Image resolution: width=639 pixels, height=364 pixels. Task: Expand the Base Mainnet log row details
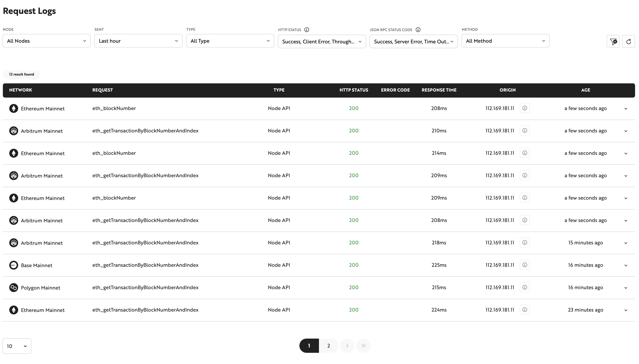626,265
